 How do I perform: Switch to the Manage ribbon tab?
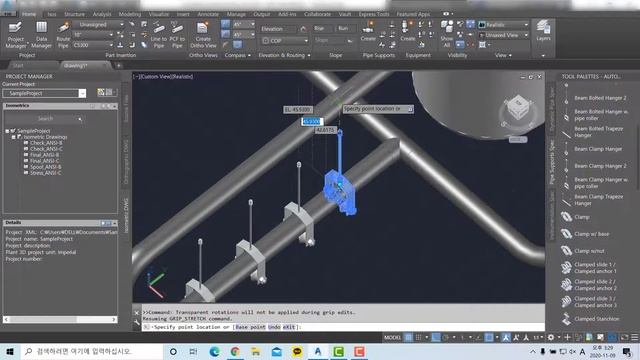click(x=236, y=14)
